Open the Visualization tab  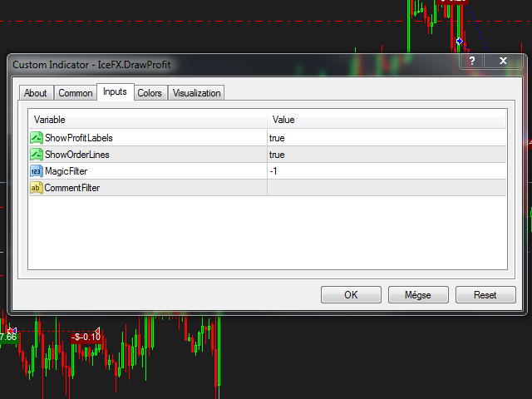click(196, 93)
